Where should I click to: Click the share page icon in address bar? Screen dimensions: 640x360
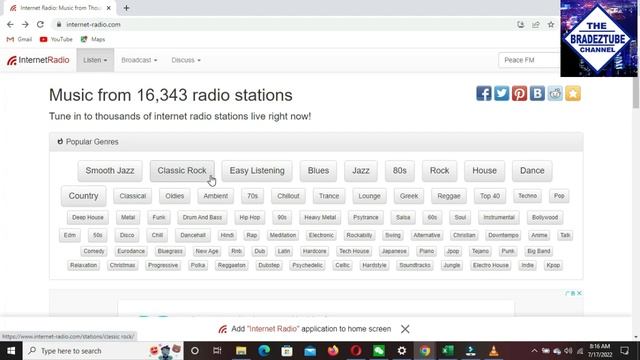click(x=536, y=24)
